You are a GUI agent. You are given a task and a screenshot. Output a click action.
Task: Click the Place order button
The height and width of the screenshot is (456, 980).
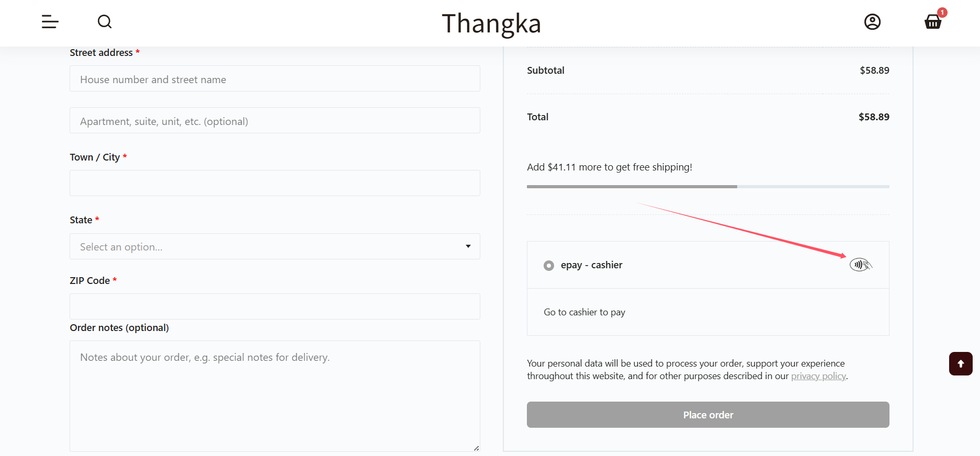pos(708,415)
